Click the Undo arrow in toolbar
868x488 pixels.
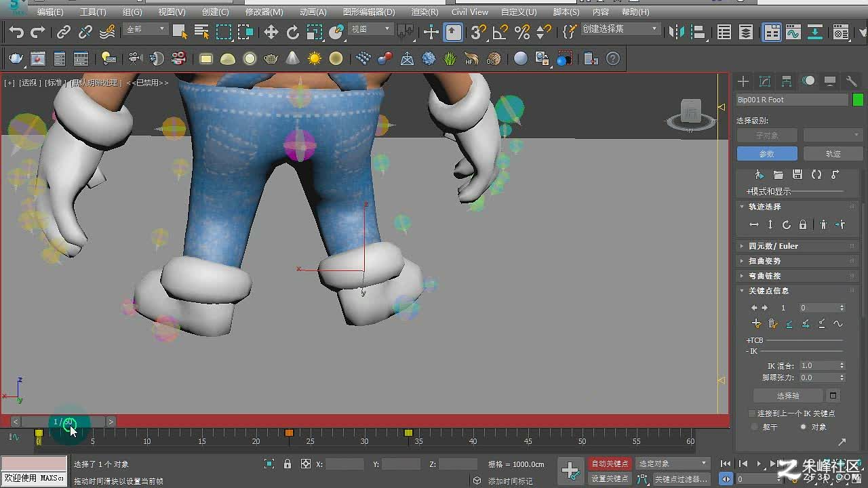(16, 32)
